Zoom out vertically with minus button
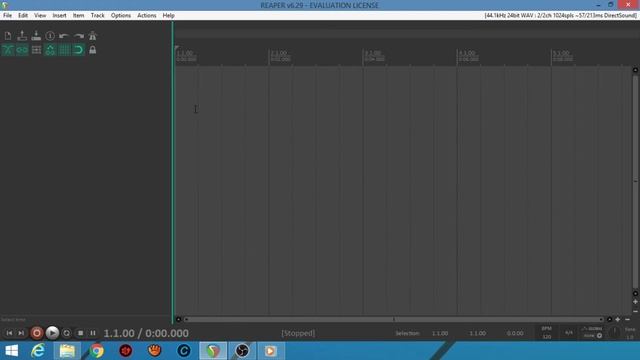The image size is (640, 360). [x=636, y=311]
